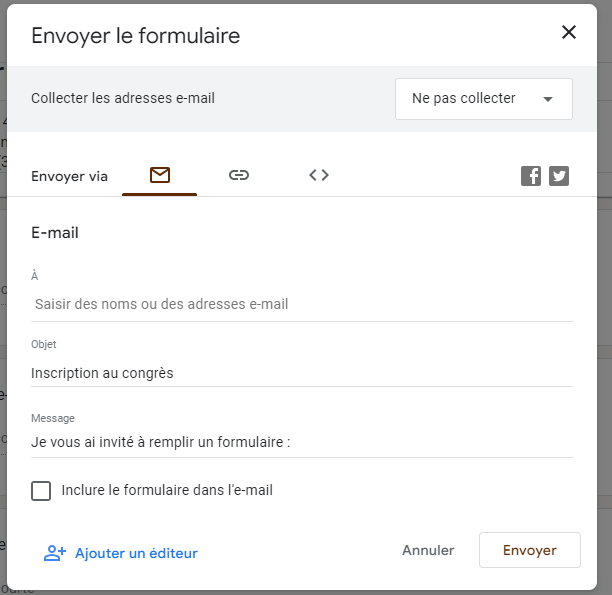Focus the À recipients field

tap(300, 304)
